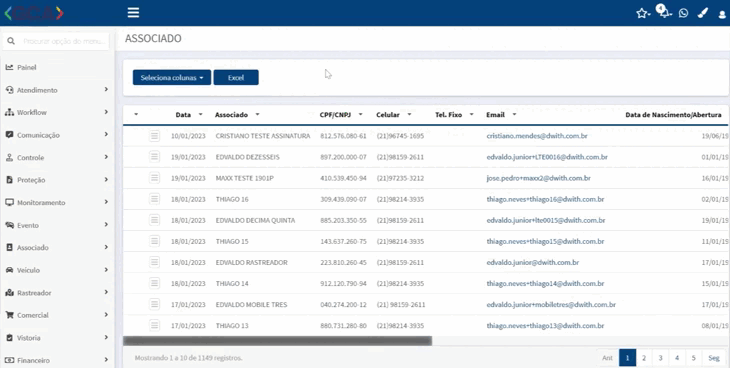Open the notifications bell icon
Image resolution: width=730 pixels, height=368 pixels.
point(665,12)
